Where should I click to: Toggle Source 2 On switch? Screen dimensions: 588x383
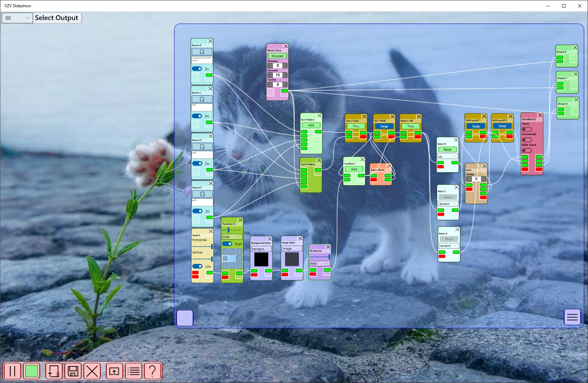click(x=197, y=163)
